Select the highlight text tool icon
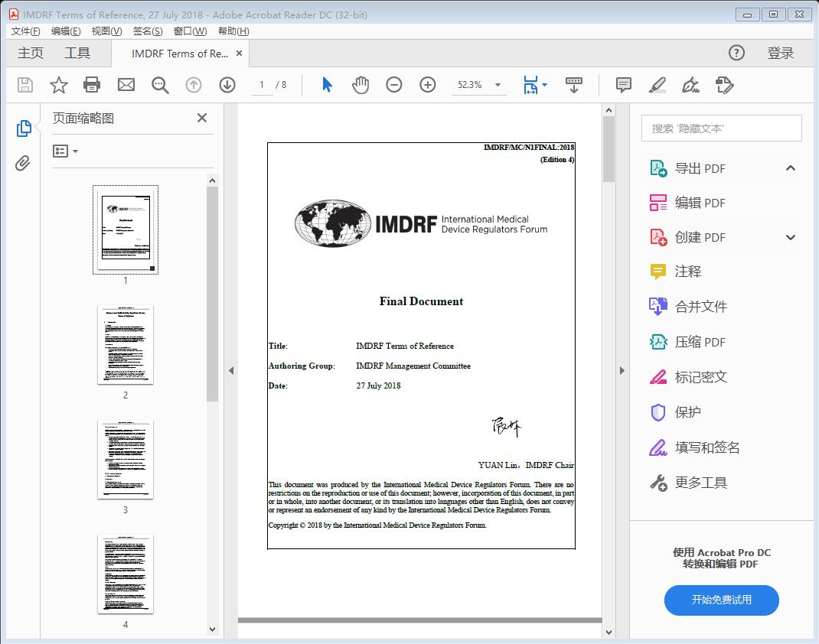Screen dimensions: 819x644 click(x=657, y=85)
